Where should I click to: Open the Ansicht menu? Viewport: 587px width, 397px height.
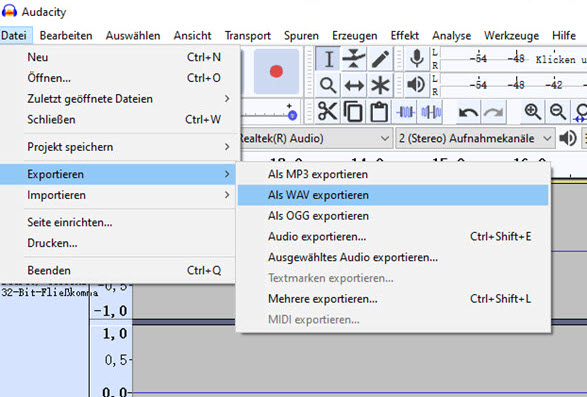(192, 36)
